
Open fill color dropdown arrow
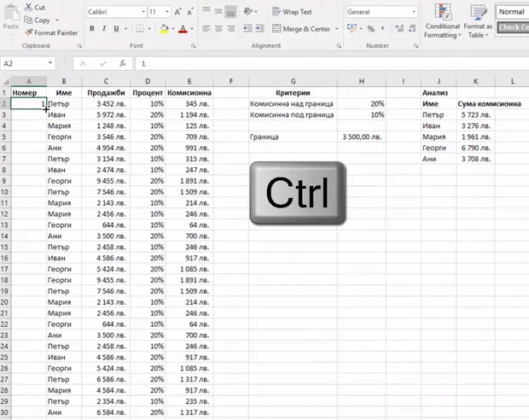pos(173,29)
